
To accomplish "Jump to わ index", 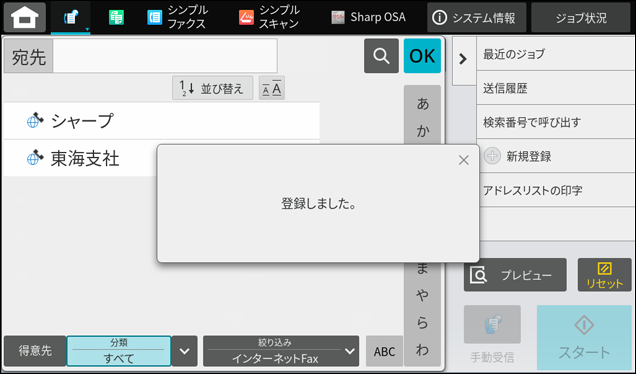I will pos(423,350).
